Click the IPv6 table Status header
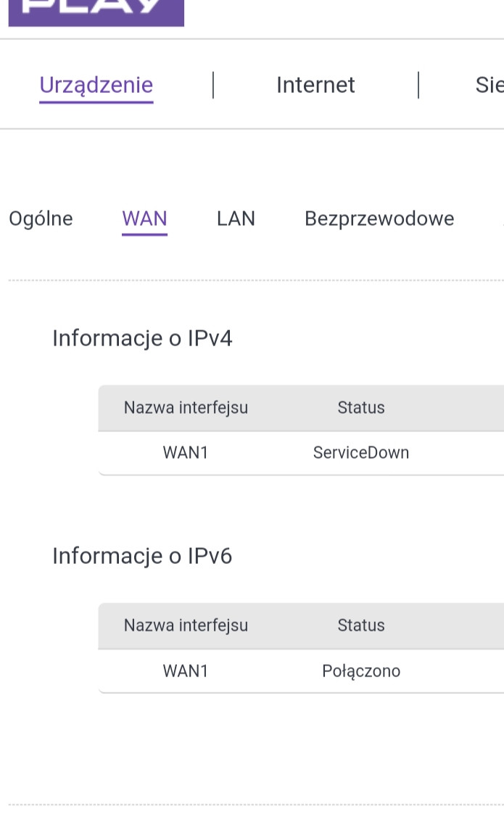Screen dimensions: 504x831 coord(361,626)
